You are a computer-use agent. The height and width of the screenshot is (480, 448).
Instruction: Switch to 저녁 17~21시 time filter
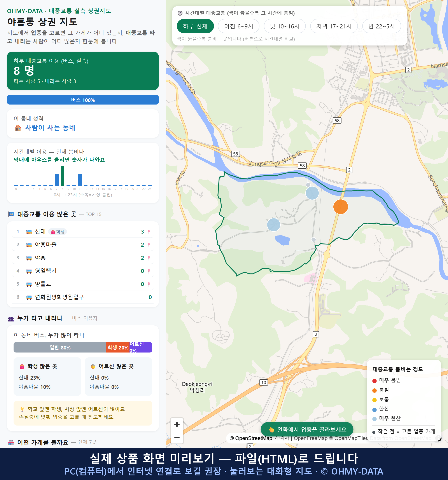click(x=334, y=26)
